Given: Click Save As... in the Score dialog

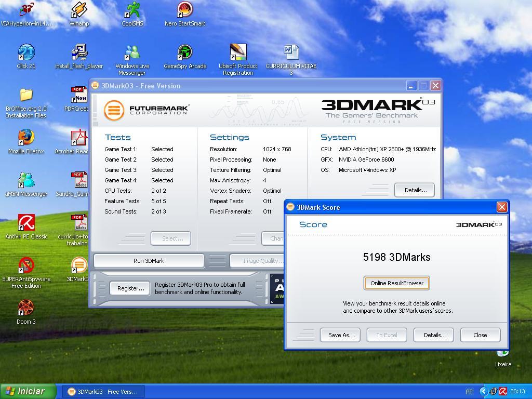Looking at the screenshot, I should 340,335.
